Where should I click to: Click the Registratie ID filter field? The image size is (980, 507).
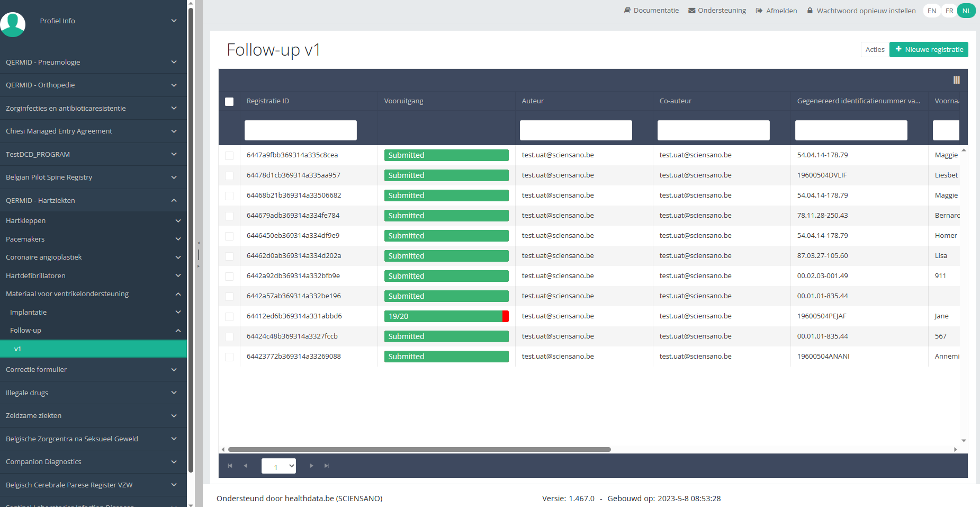point(300,130)
